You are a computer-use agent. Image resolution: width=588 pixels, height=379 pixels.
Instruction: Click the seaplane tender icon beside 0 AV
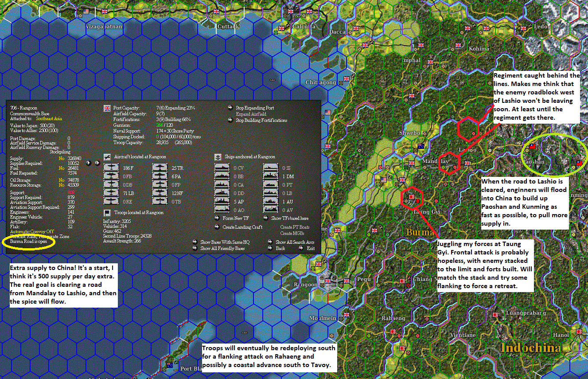pos(271,210)
